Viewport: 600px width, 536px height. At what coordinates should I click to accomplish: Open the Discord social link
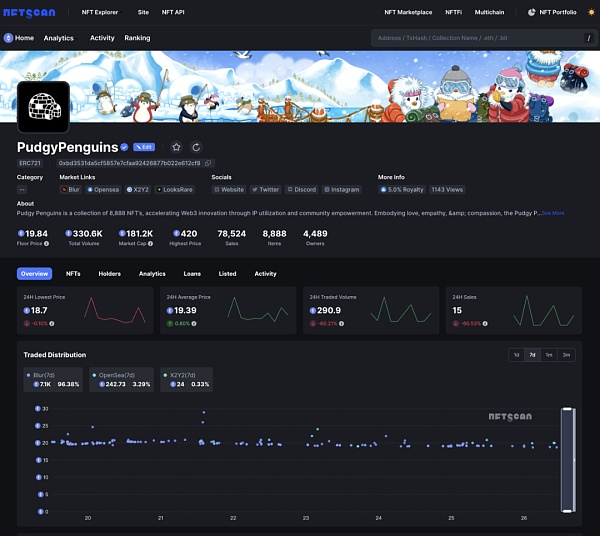tap(301, 189)
